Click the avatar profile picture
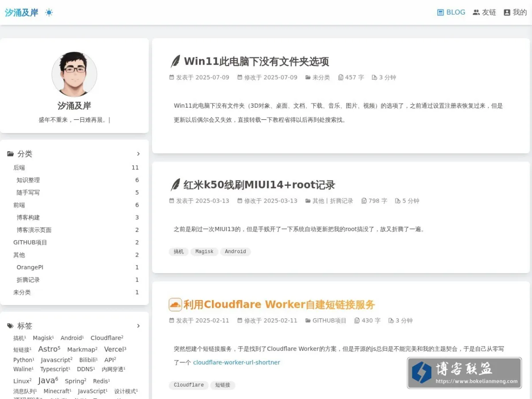Screen dimensions: 532x399 point(74,74)
